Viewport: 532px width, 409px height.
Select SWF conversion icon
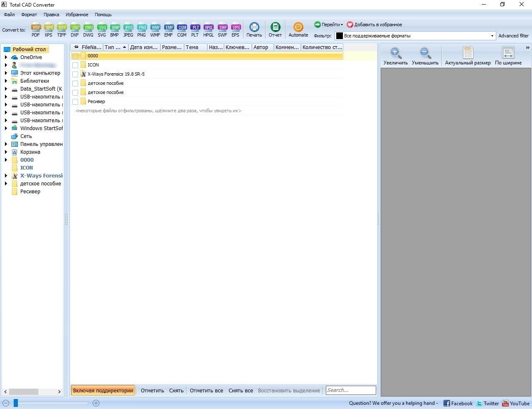coord(223,30)
